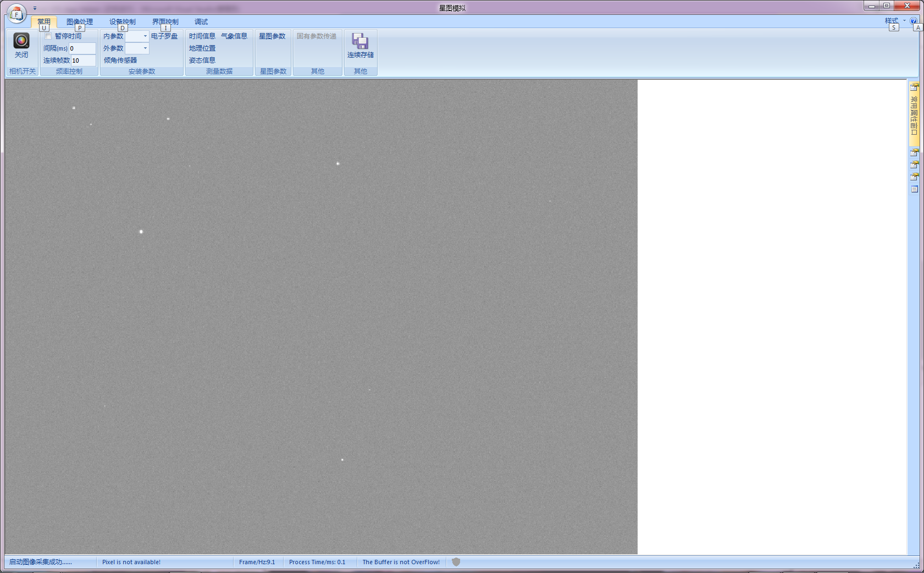
Task: Click the 测量数据 group label
Action: pos(219,71)
